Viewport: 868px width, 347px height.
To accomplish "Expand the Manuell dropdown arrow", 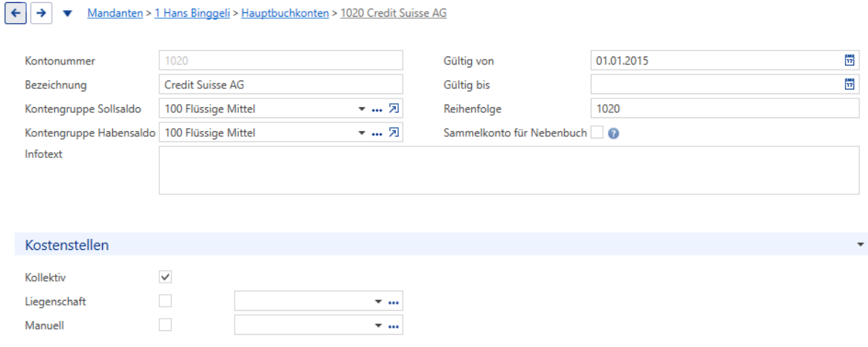I will (x=378, y=326).
